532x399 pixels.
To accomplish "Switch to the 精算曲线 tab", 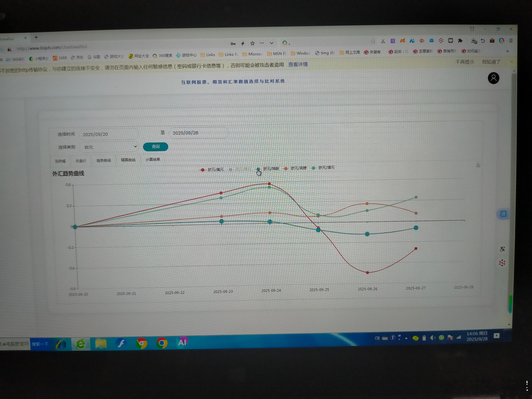I will point(128,160).
